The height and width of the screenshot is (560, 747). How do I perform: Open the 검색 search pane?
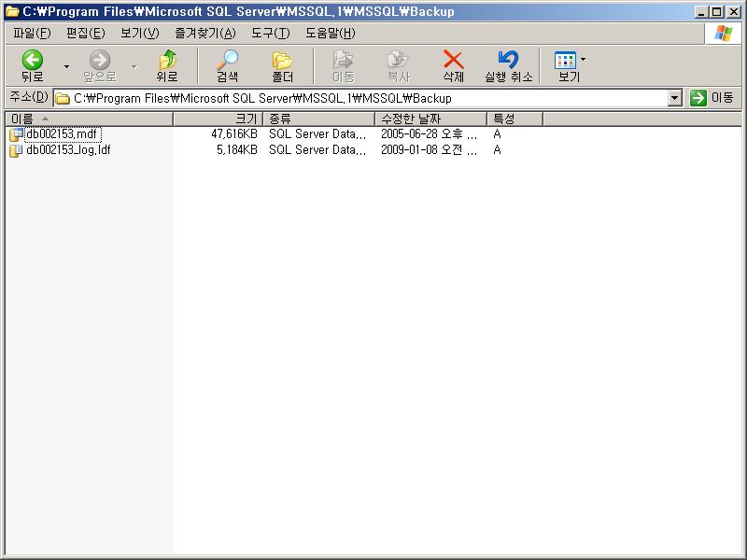click(227, 65)
